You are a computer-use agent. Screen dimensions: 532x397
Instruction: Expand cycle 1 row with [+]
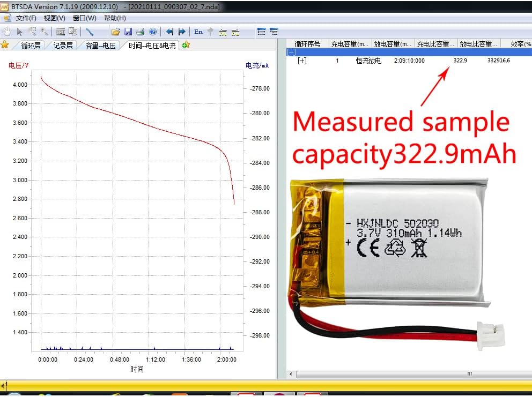(302, 61)
